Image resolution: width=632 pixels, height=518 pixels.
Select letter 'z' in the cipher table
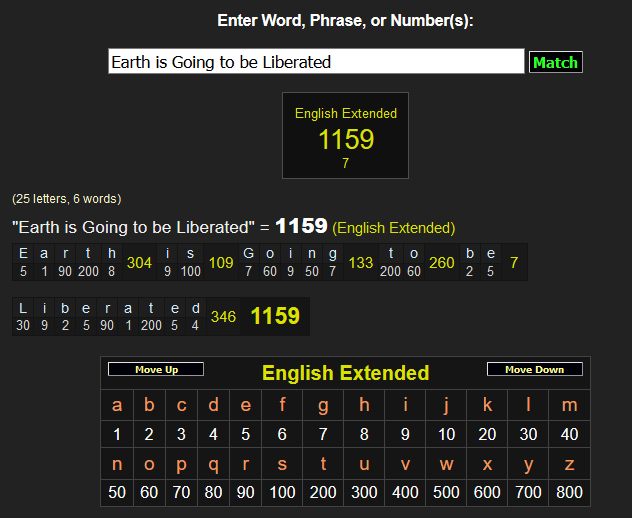[570, 464]
